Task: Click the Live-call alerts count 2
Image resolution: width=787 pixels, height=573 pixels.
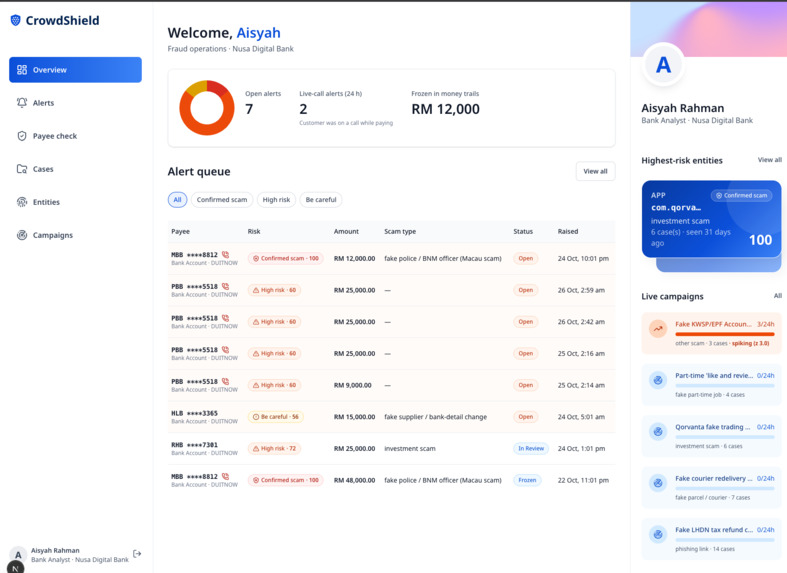Action: [x=303, y=109]
